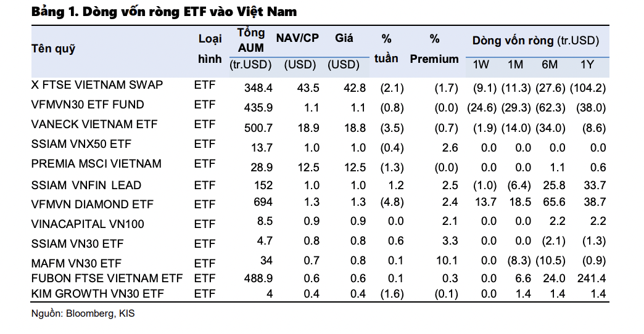Select the 'PREMIA MSCI VIETNAM' row label

[x=96, y=164]
